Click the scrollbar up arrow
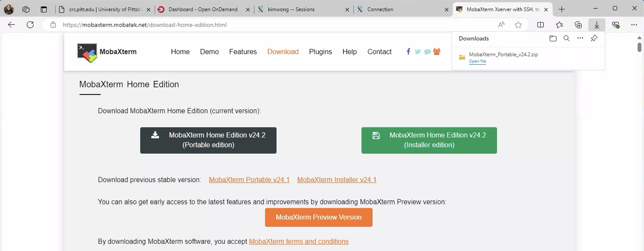The width and height of the screenshot is (644, 251). point(639,38)
